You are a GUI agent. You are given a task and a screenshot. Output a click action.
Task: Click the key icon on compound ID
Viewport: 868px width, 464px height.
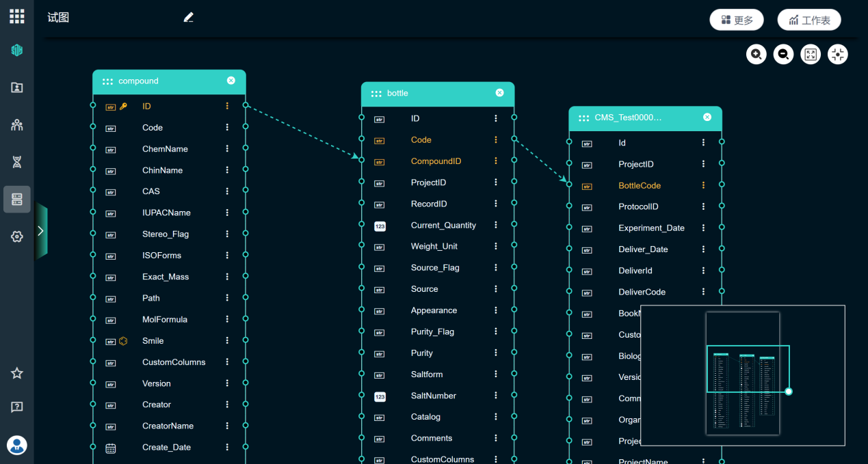pyautogui.click(x=123, y=107)
